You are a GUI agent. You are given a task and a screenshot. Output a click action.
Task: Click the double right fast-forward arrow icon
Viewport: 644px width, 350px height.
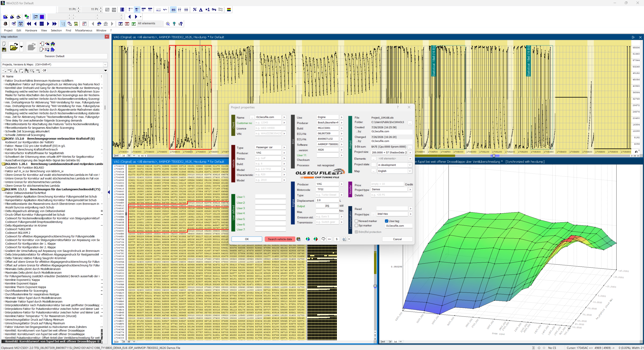[54, 24]
